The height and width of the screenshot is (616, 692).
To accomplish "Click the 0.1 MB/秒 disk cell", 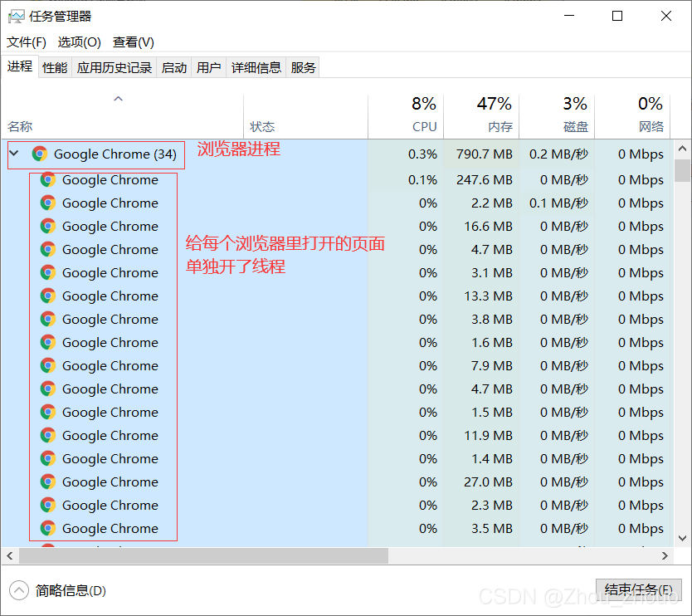I will [x=558, y=203].
